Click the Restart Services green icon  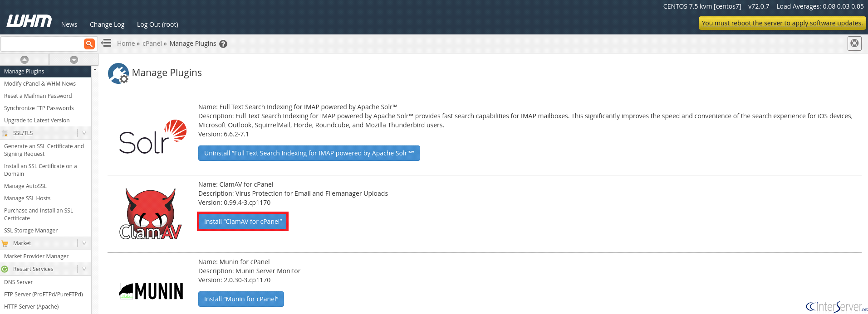point(5,269)
